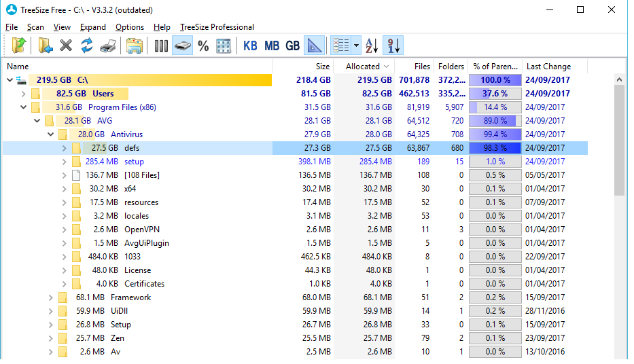Click the Select Directory to scan icon
Viewport: 634px width, 364px height.
coord(45,45)
